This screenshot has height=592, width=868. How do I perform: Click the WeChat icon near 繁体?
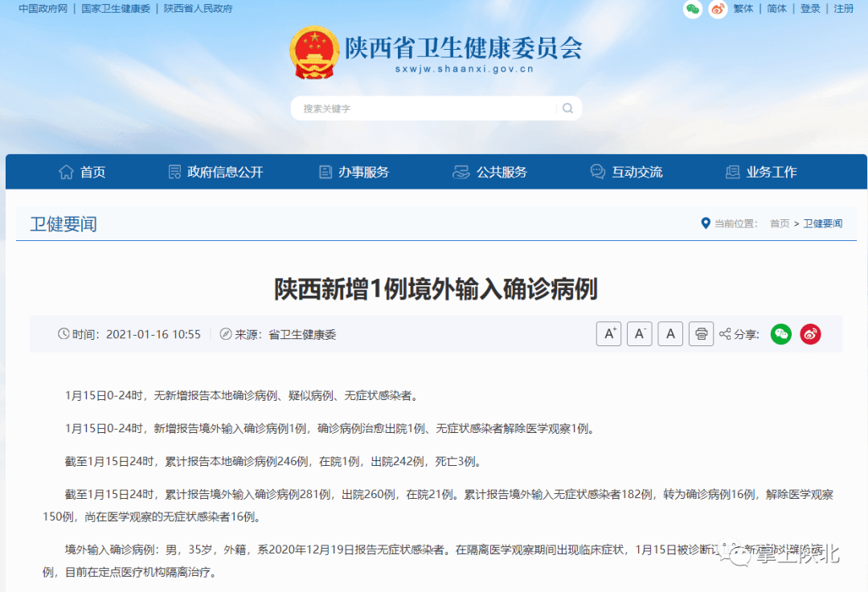(692, 10)
